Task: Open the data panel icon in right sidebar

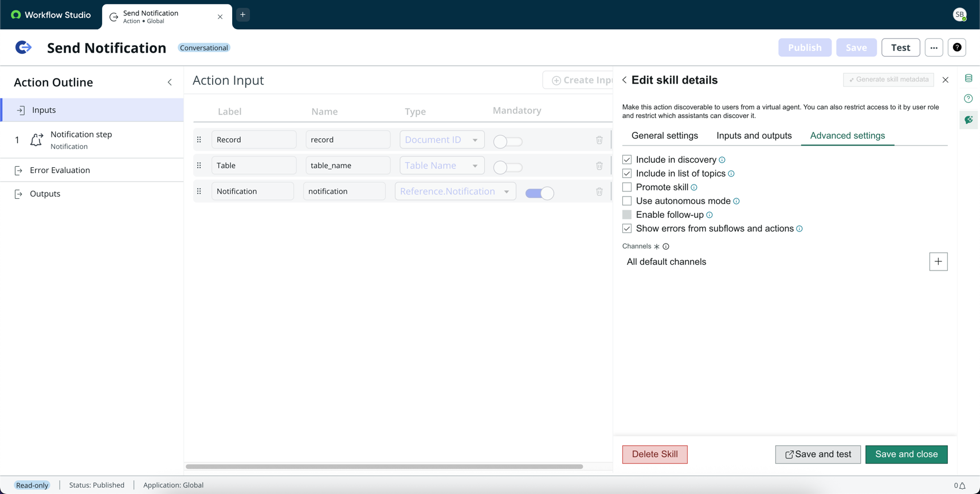Action: (969, 79)
